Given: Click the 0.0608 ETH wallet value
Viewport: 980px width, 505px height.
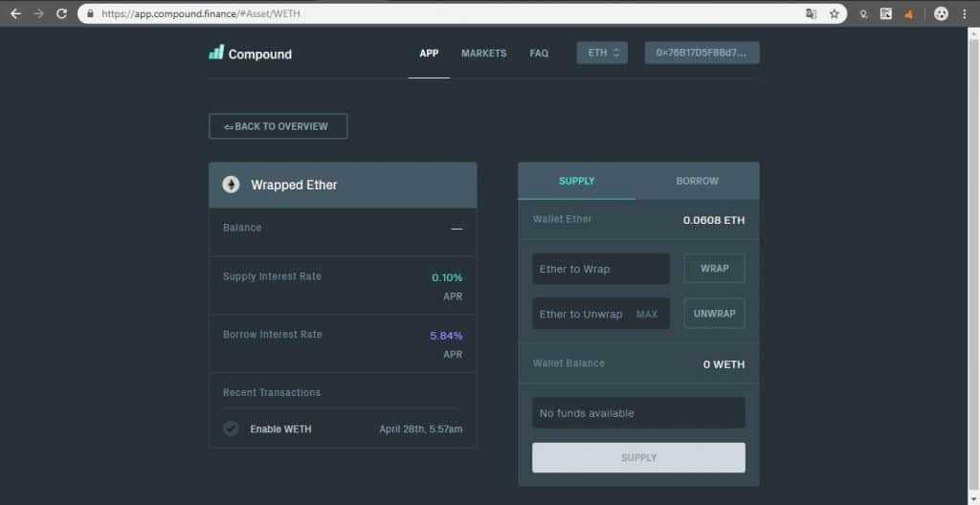Looking at the screenshot, I should [714, 220].
